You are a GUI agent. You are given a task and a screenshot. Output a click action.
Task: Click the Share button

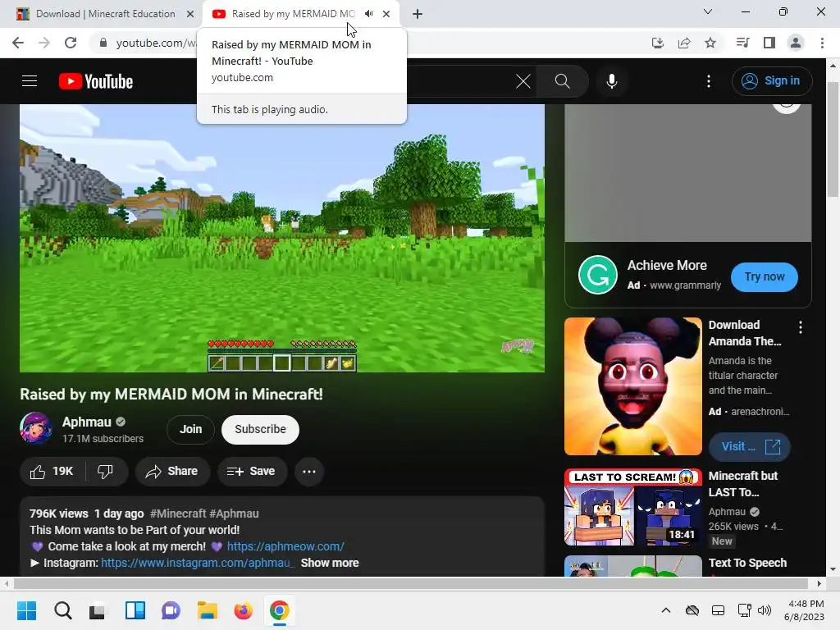(x=172, y=472)
